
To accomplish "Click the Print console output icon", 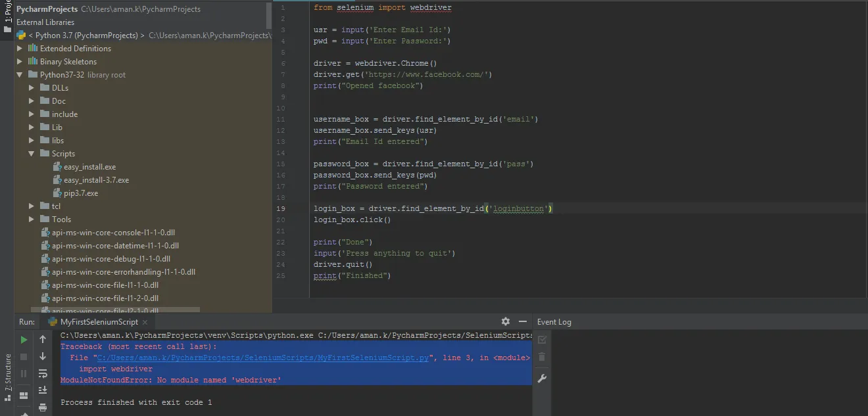I will (x=43, y=407).
